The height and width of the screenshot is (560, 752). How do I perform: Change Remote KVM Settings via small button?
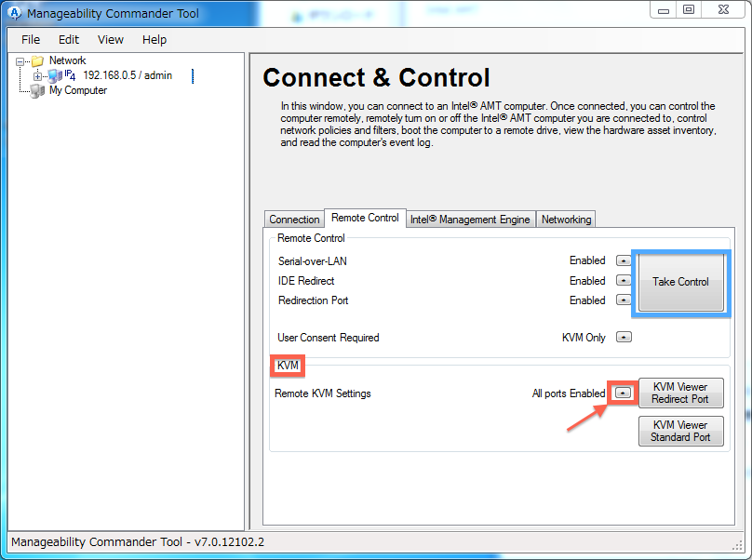coord(623,393)
